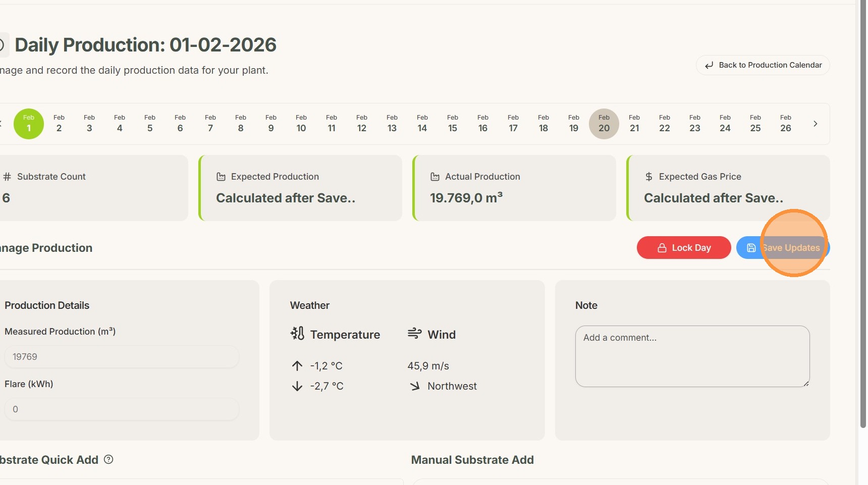Open Feb 15 production day
868x485 pixels.
453,124
